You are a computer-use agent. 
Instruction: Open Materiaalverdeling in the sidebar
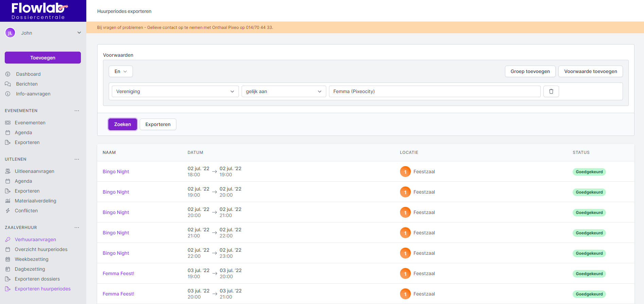click(x=35, y=201)
